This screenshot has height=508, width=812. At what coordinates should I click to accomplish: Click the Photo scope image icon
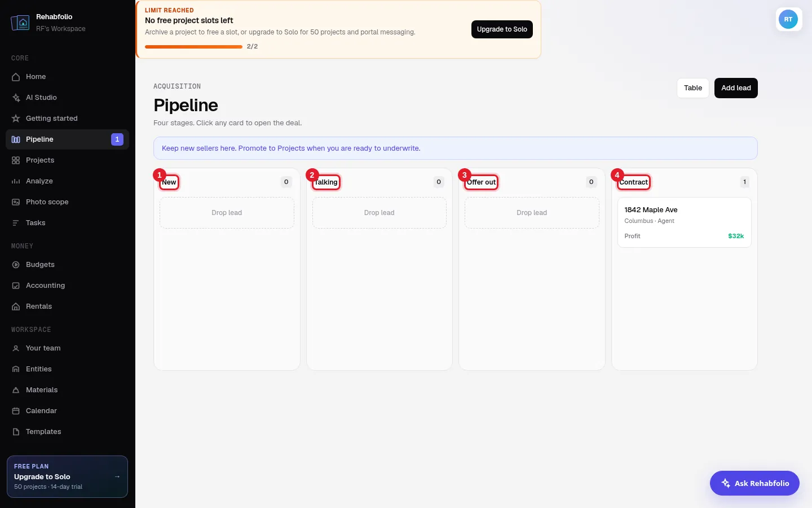pyautogui.click(x=16, y=202)
